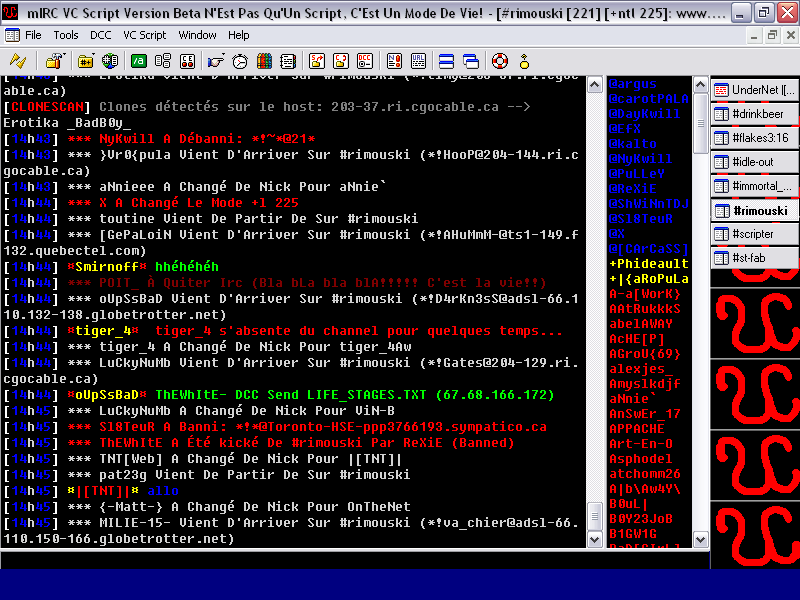
Task: Click the chat scrollbar up arrow
Action: pyautogui.click(x=595, y=85)
